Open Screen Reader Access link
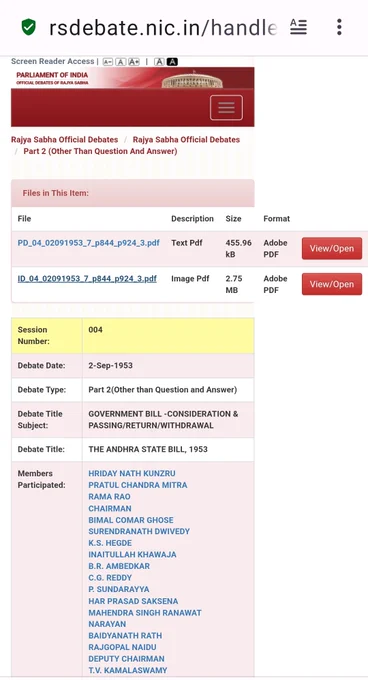The height and width of the screenshot is (680, 368). pyautogui.click(x=52, y=62)
